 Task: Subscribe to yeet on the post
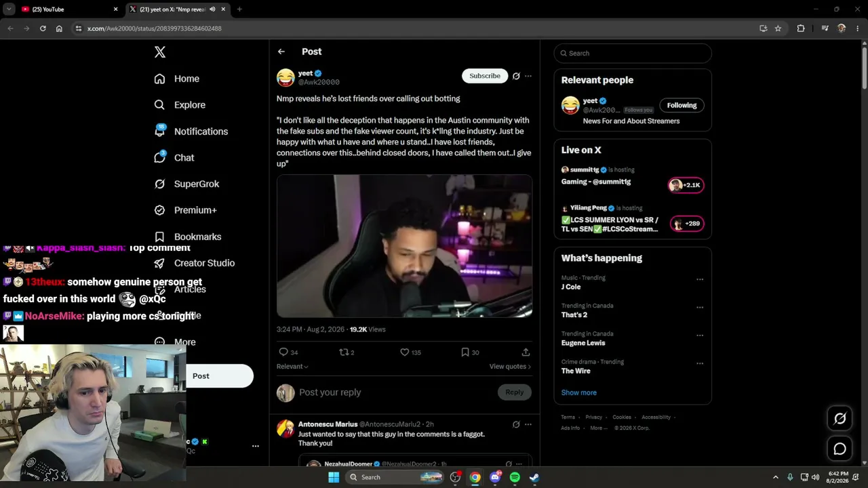pyautogui.click(x=485, y=76)
